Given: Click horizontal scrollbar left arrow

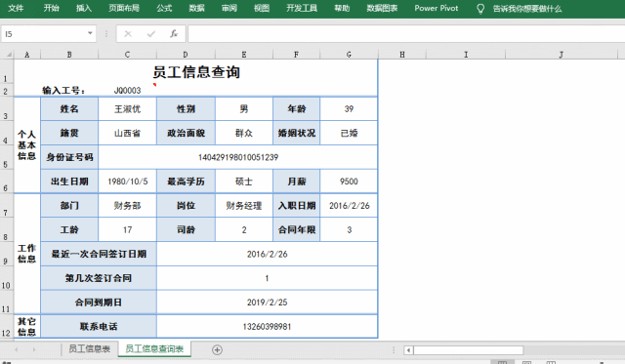Looking at the screenshot, I should 408,350.
